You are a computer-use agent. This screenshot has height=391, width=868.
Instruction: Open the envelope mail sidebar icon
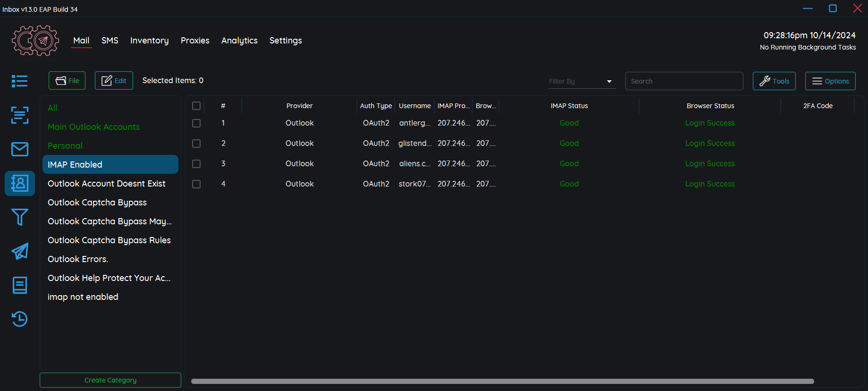pyautogui.click(x=20, y=149)
